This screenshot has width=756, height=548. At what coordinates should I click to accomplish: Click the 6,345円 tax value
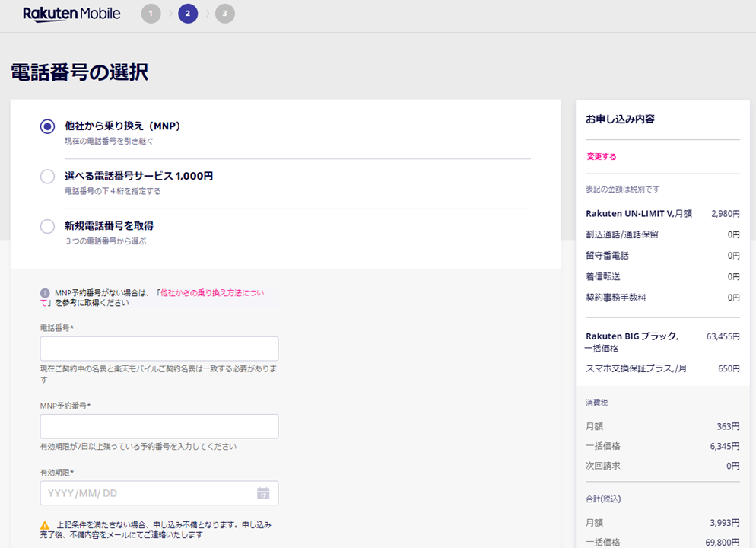pos(725,446)
